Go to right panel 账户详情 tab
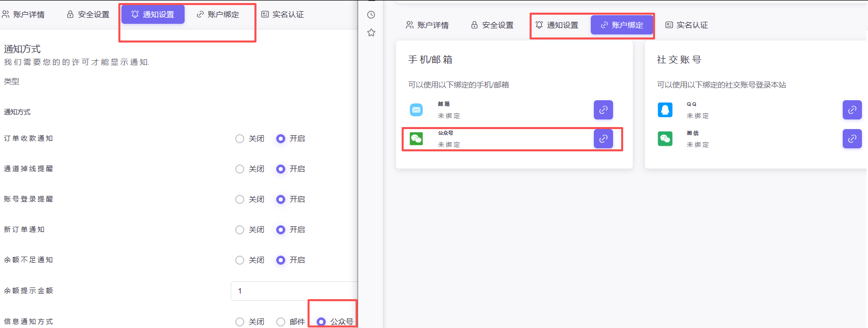Viewport: 868px width, 328px height. (x=427, y=25)
